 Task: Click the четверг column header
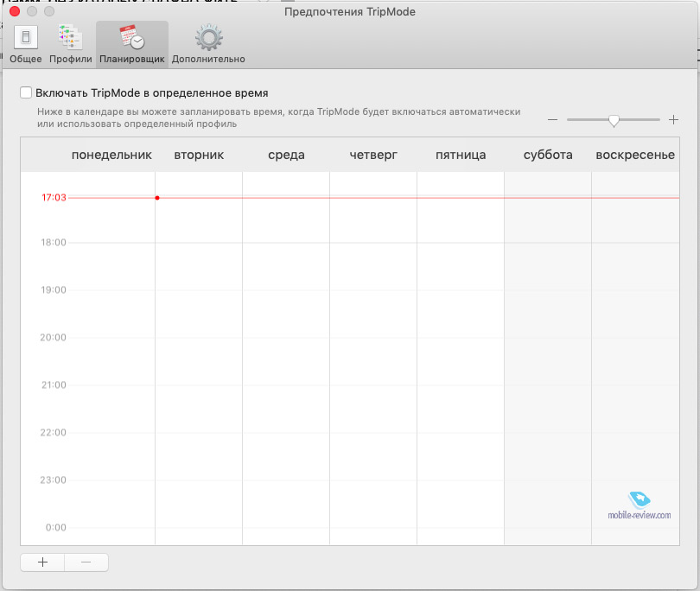(x=373, y=155)
